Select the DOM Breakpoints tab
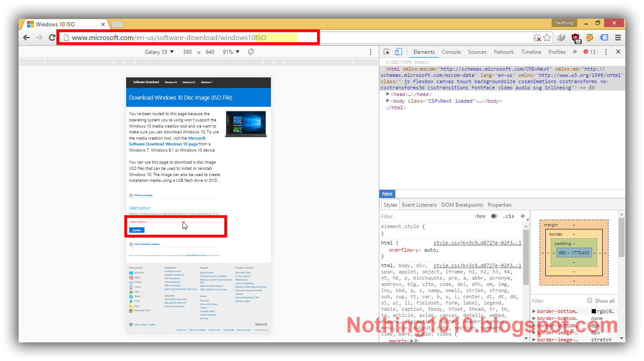The width and height of the screenshot is (644, 361). tap(462, 205)
